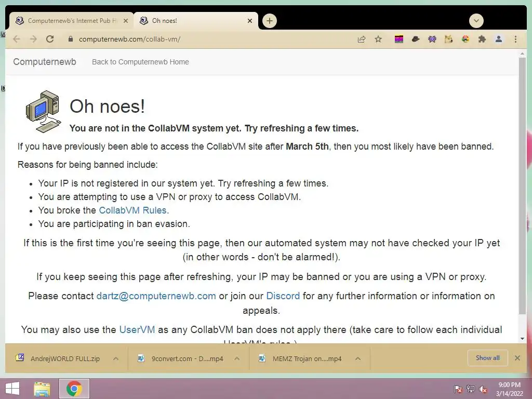Open Chrome's three-dot menu
Viewport: 532px width, 399px height.
(x=515, y=39)
